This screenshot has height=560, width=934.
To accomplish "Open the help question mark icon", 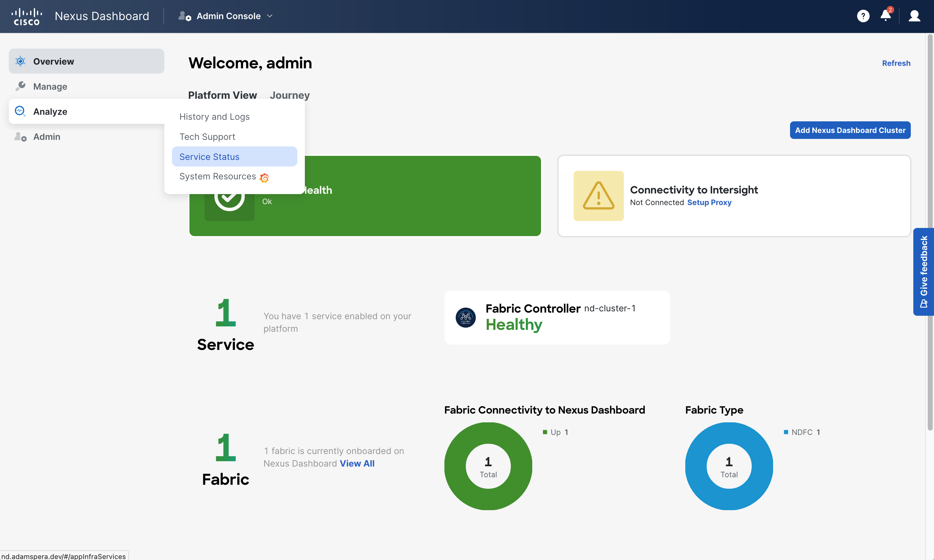I will tap(863, 16).
